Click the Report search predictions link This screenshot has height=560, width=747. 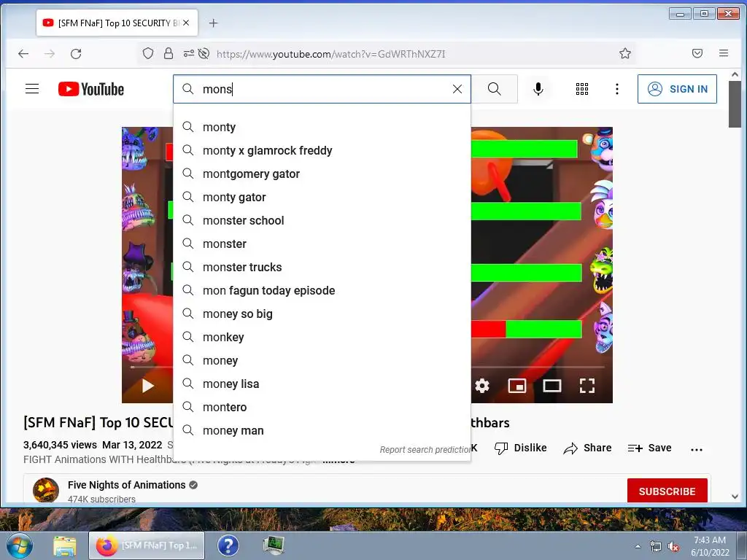[425, 449]
